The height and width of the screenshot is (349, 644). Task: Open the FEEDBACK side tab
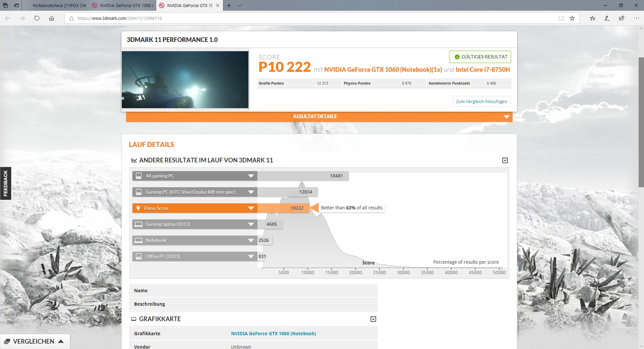tap(5, 183)
